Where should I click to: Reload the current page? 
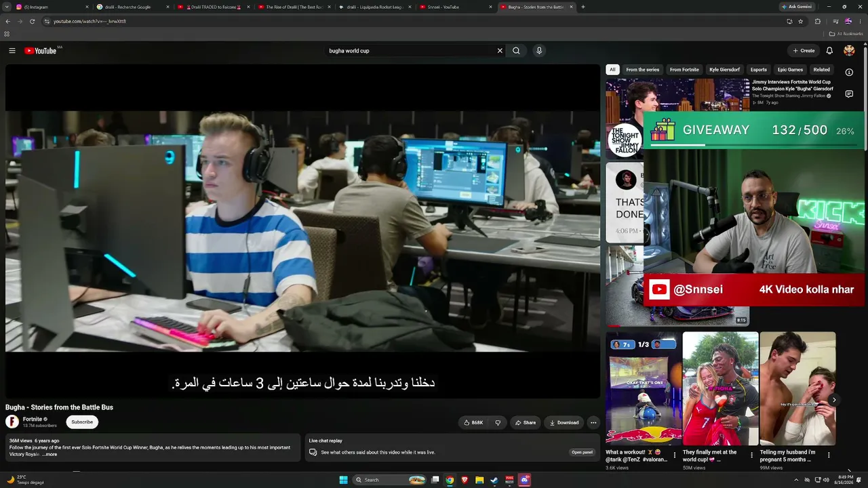point(32,21)
